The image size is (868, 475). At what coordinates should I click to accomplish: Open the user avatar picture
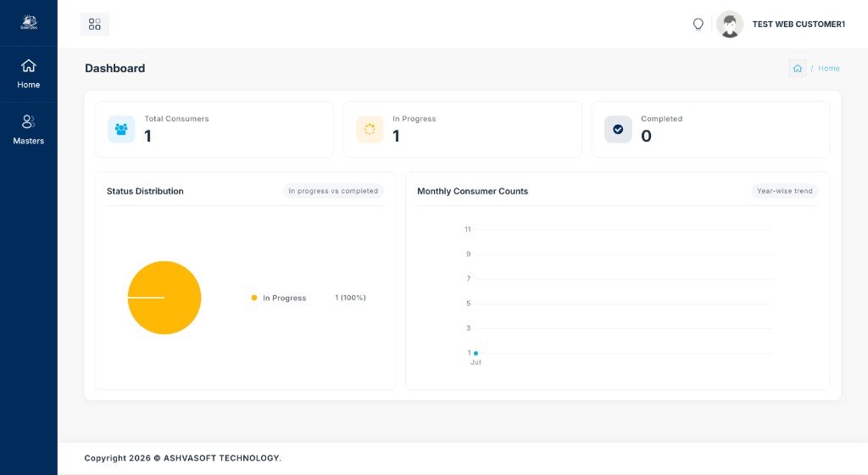pyautogui.click(x=730, y=25)
